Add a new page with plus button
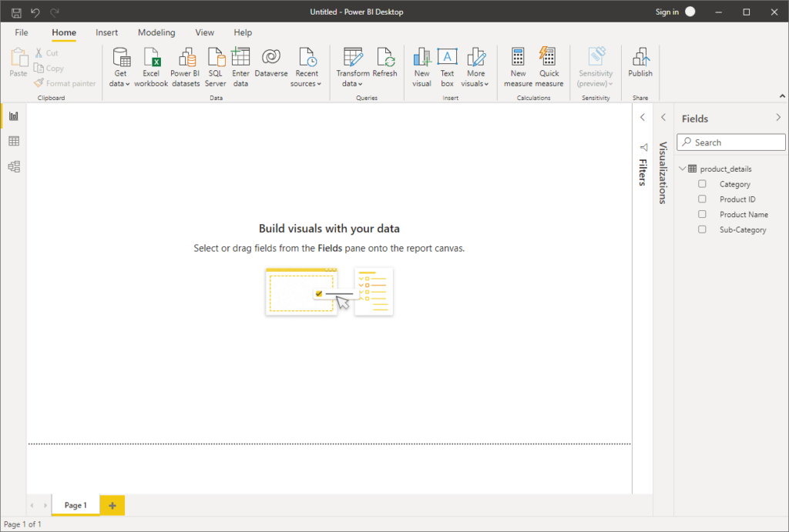 click(112, 505)
